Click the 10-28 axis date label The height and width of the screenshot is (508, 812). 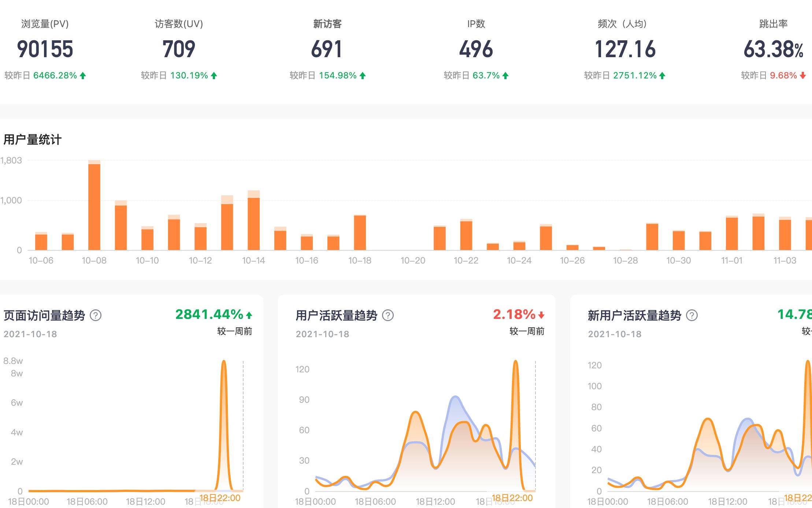point(625,261)
